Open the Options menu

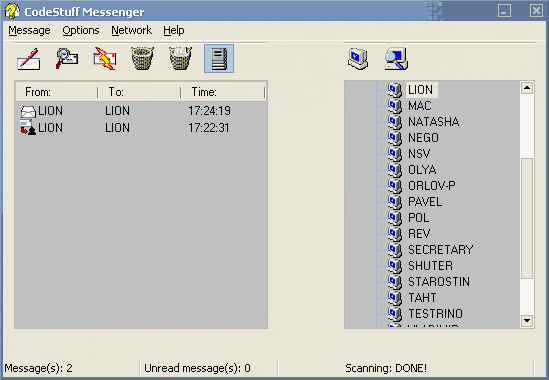pyautogui.click(x=81, y=30)
